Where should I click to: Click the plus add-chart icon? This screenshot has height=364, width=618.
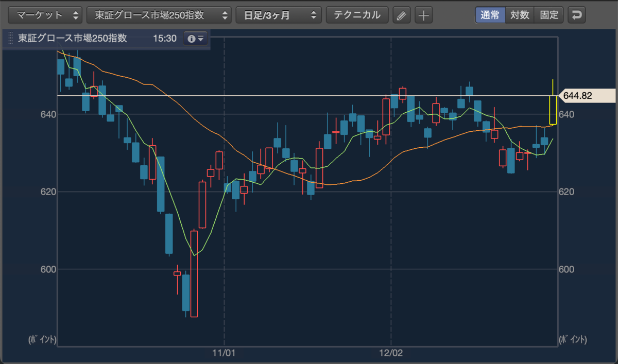pyautogui.click(x=423, y=15)
